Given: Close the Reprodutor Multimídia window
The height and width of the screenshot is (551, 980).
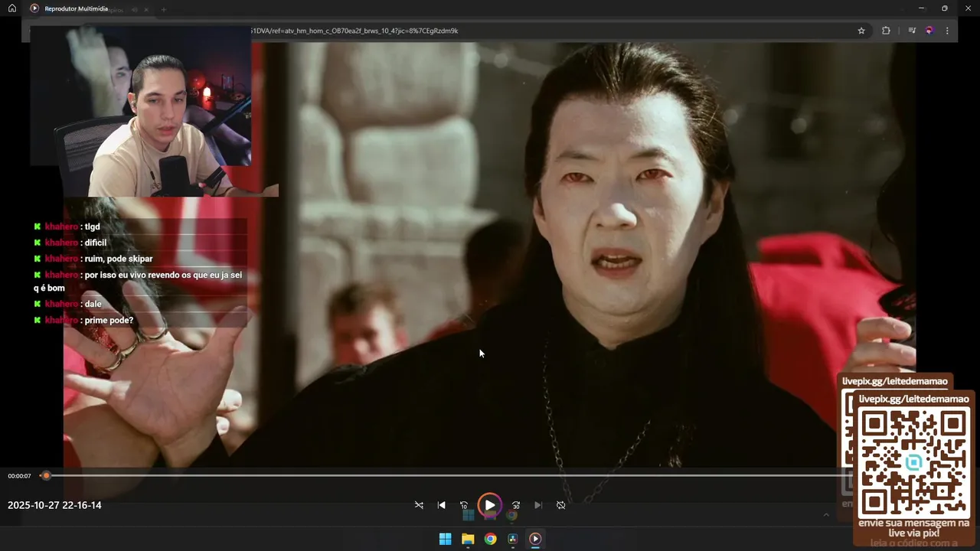Looking at the screenshot, I should pos(968,8).
